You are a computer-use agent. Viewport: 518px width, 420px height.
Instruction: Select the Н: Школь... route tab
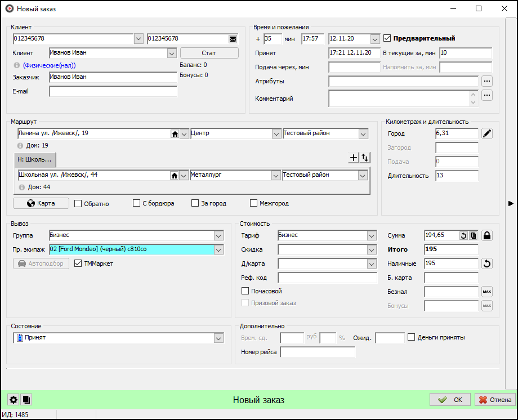[x=35, y=160]
